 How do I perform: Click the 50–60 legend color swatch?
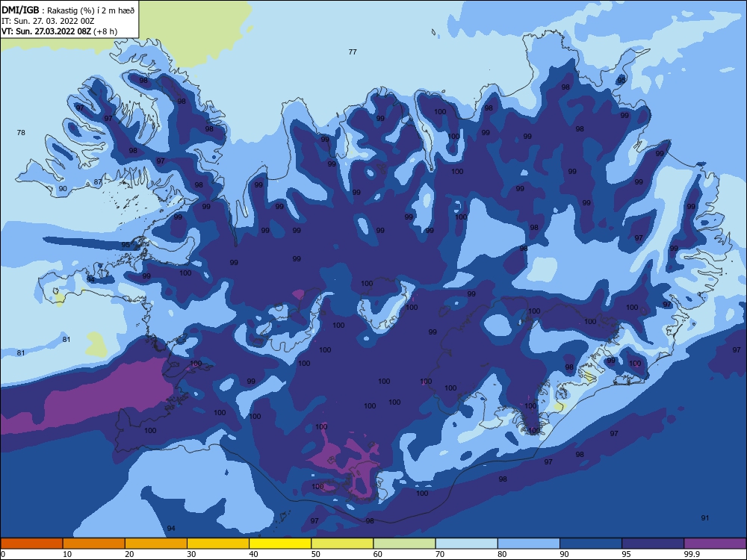pyautogui.click(x=342, y=544)
